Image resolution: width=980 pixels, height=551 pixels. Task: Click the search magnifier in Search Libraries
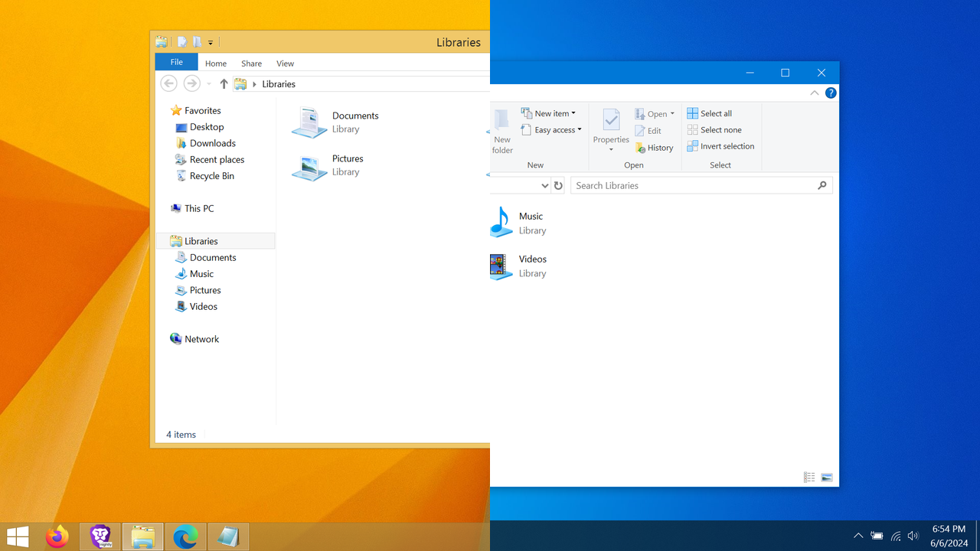(x=822, y=185)
